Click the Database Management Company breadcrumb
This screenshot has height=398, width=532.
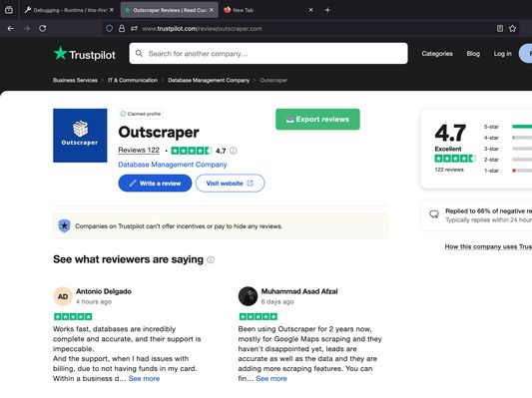point(209,81)
